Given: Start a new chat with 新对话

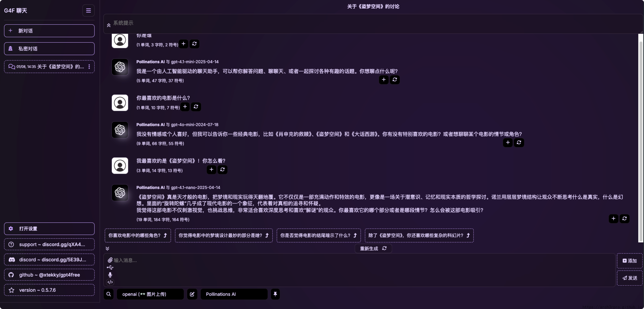Looking at the screenshot, I should [x=49, y=31].
